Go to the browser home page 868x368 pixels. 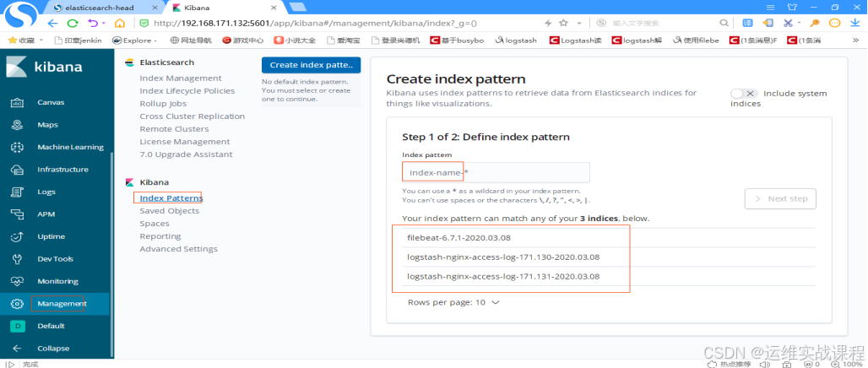point(120,24)
